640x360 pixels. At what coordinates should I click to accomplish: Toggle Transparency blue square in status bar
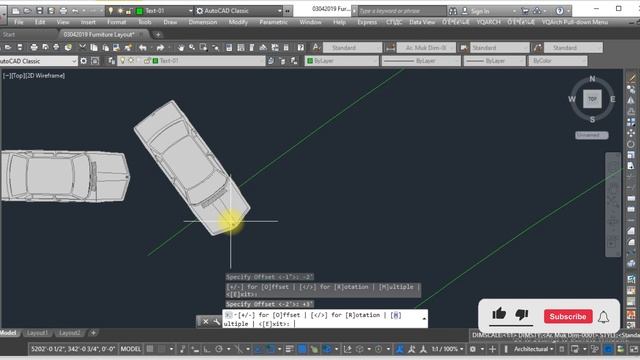(x=302, y=349)
